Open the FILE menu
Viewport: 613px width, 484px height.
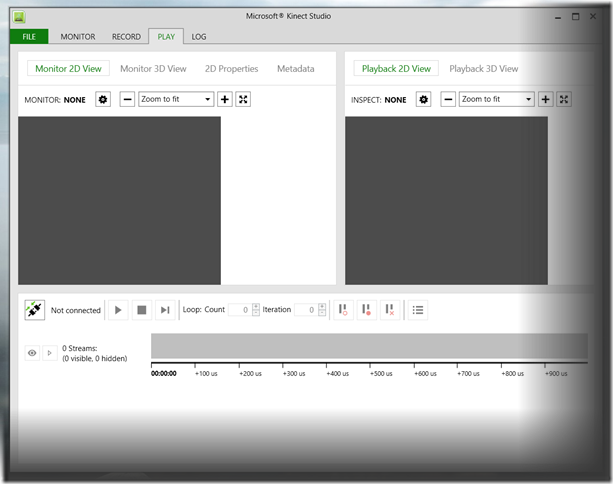29,37
